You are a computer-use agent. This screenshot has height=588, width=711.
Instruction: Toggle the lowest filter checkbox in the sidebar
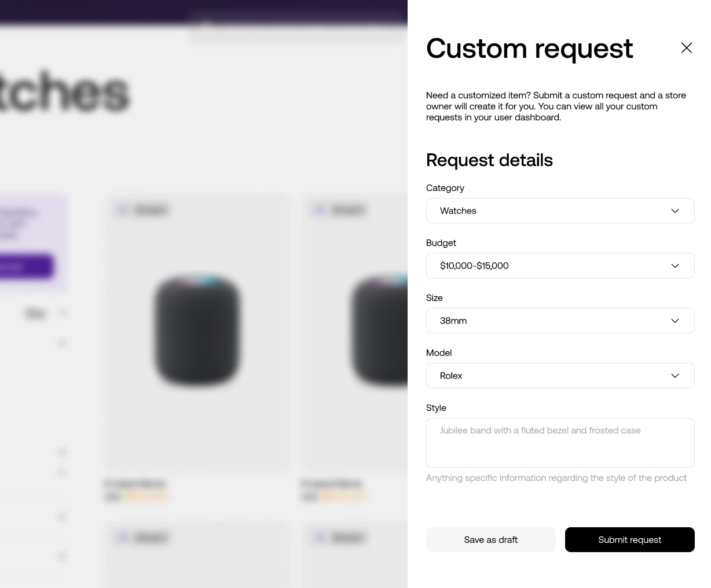(x=62, y=556)
